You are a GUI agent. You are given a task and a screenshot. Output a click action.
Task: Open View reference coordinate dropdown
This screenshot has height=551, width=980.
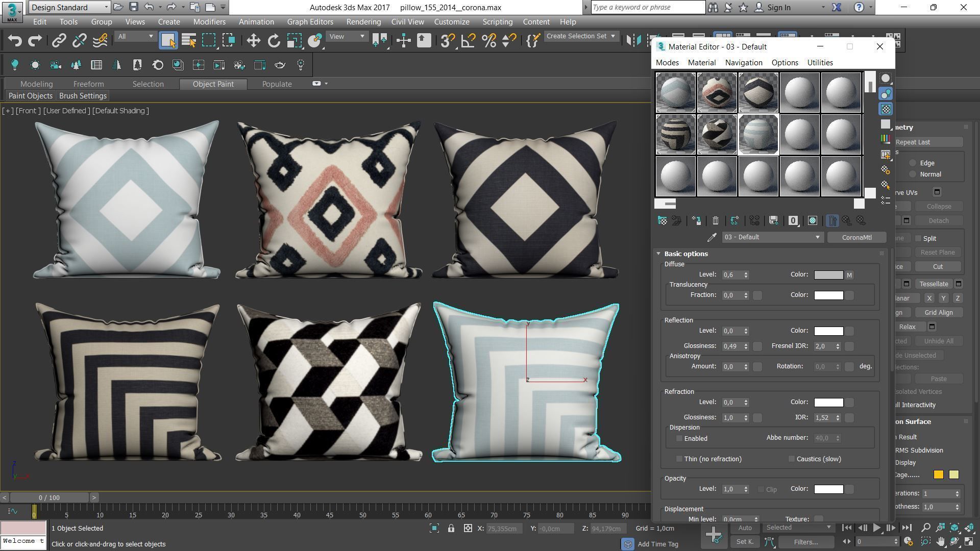click(347, 36)
